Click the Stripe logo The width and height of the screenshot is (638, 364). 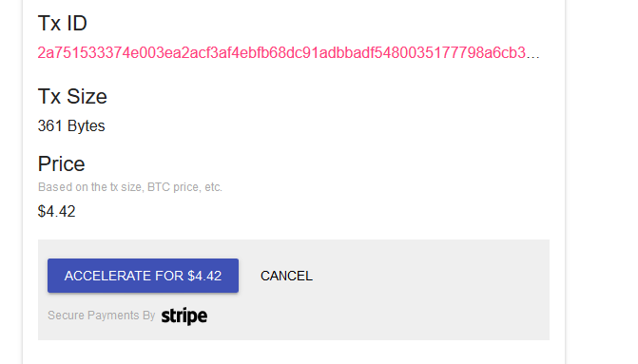184,316
